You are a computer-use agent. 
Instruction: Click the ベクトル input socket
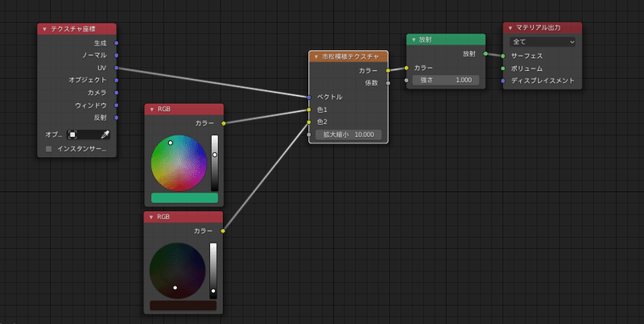click(x=309, y=98)
